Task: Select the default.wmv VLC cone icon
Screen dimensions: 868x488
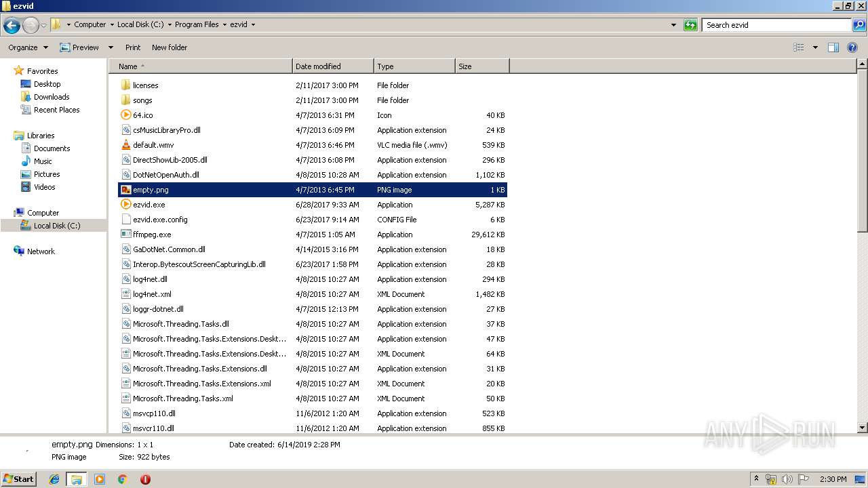Action: tap(125, 145)
